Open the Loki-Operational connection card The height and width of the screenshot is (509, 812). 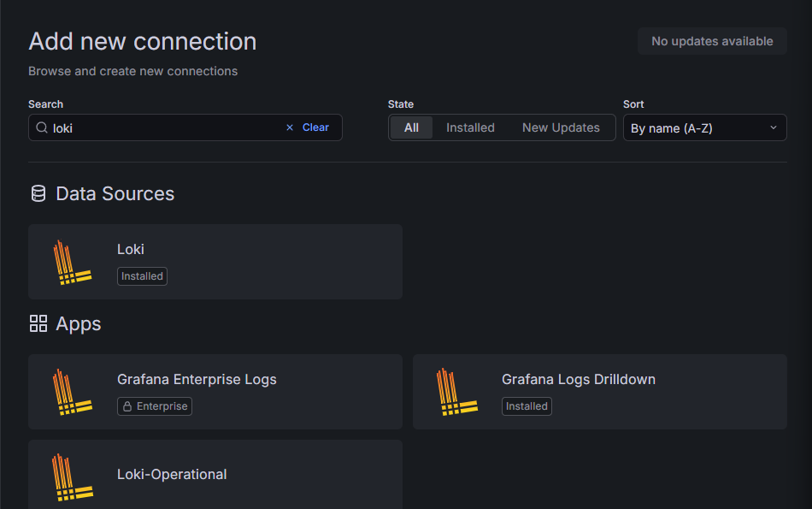point(215,474)
